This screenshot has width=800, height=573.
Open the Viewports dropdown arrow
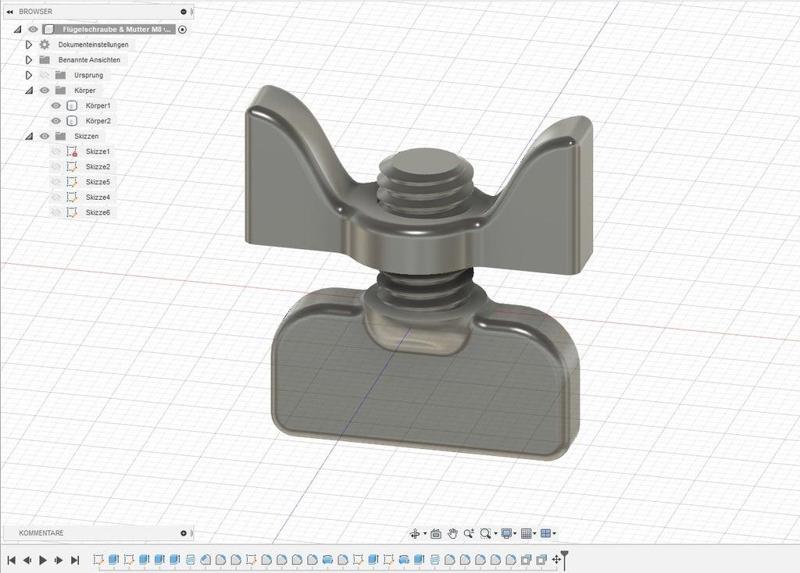click(554, 534)
